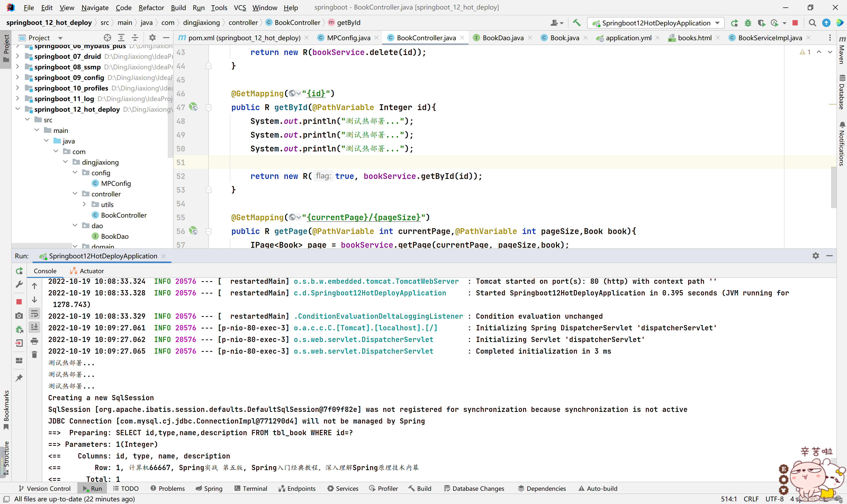Click the CRLF line separator indicator
The height and width of the screenshot is (504, 847).
(x=751, y=499)
